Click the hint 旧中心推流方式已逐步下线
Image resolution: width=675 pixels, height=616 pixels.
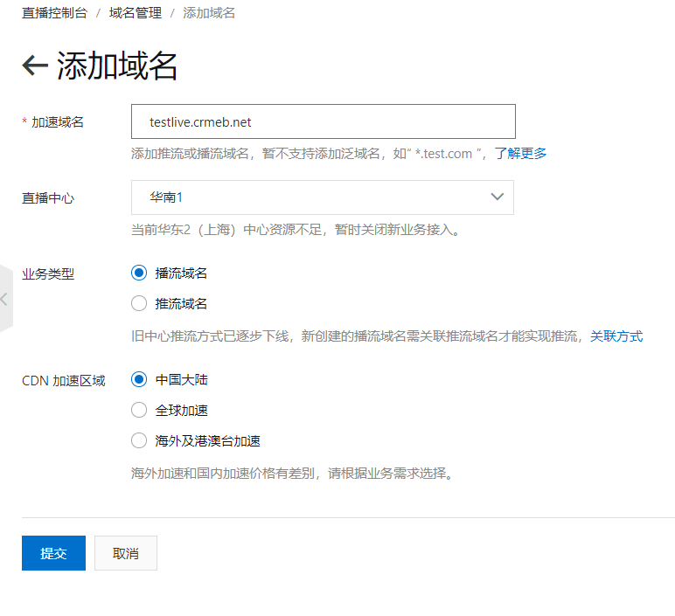pos(358,336)
